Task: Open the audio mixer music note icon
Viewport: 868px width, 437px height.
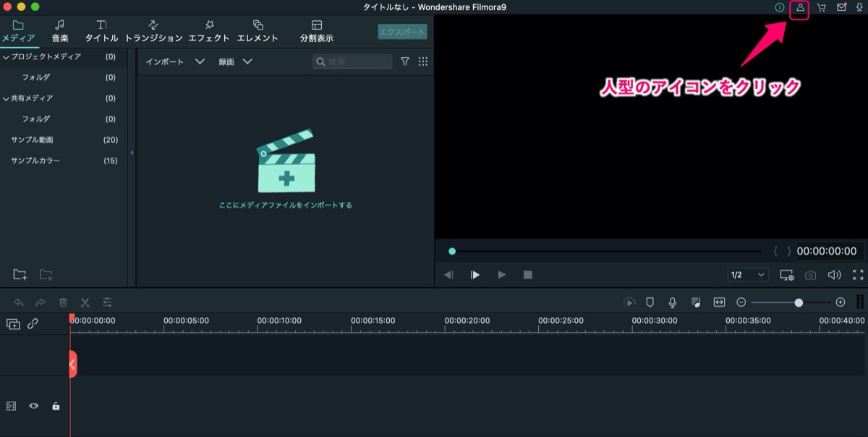Action: click(x=695, y=302)
